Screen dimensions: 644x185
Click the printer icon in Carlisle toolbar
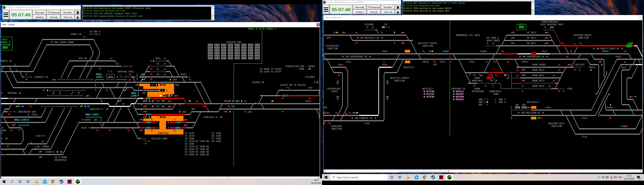(78, 17)
